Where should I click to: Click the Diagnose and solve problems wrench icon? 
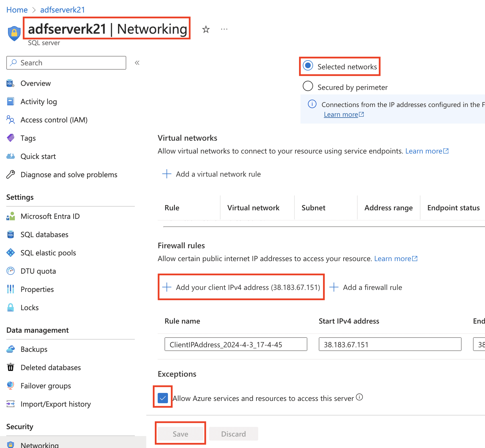[11, 175]
